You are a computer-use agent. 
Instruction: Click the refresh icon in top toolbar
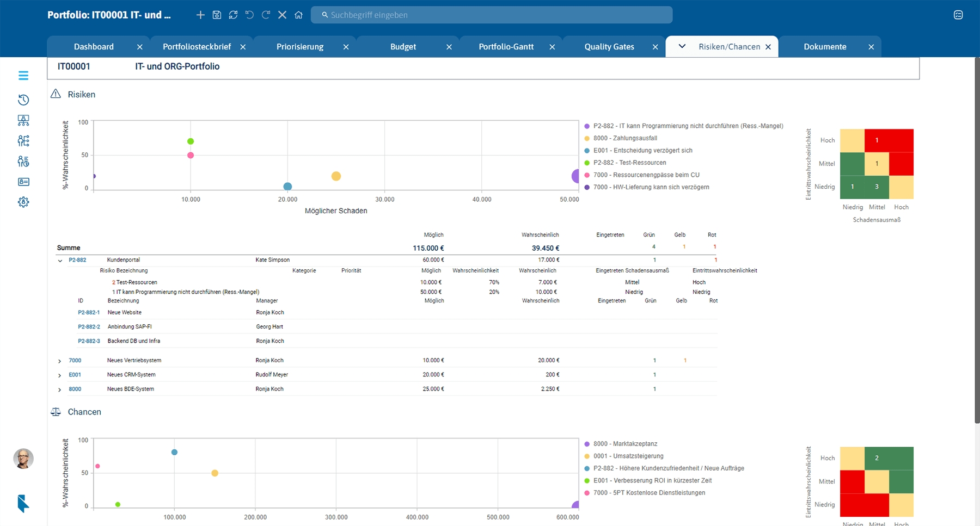click(x=233, y=15)
